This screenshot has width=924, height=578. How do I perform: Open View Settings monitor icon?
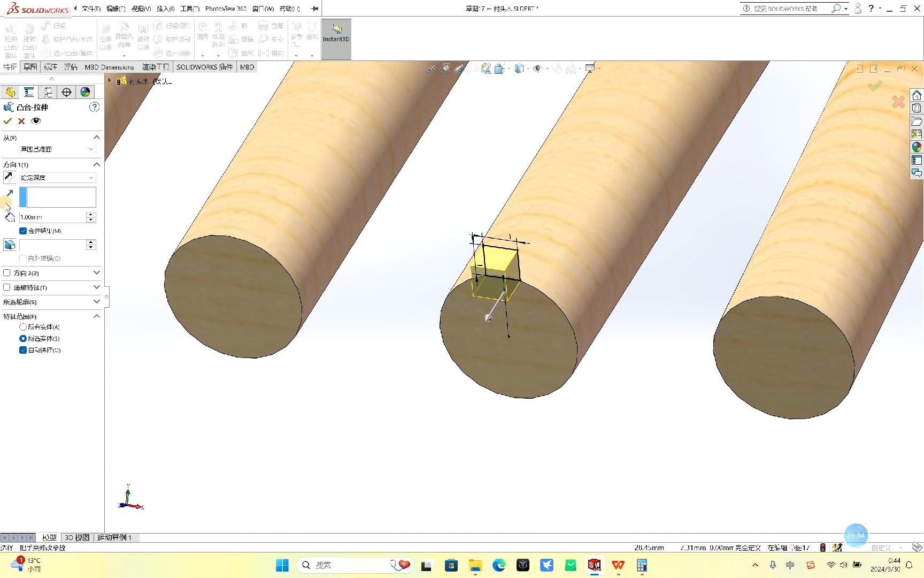click(590, 69)
